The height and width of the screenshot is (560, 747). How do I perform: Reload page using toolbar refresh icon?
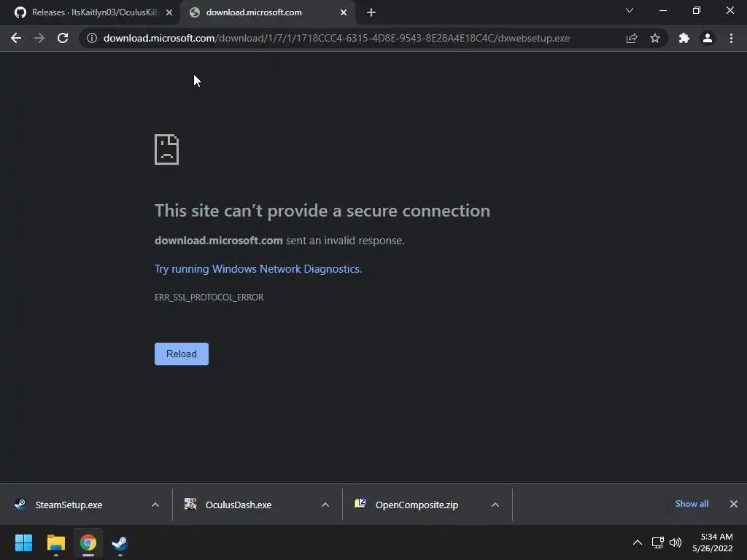pos(63,38)
